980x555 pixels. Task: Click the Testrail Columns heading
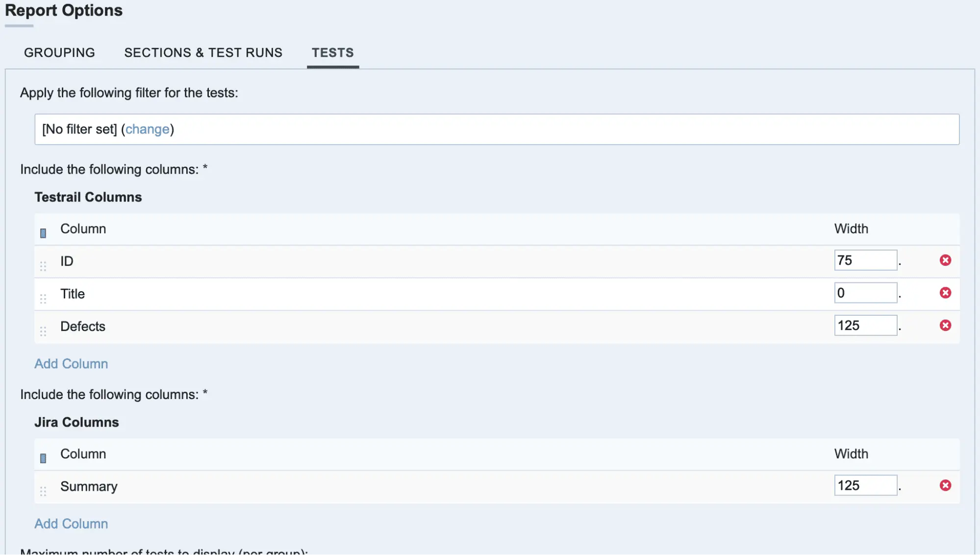click(x=88, y=197)
